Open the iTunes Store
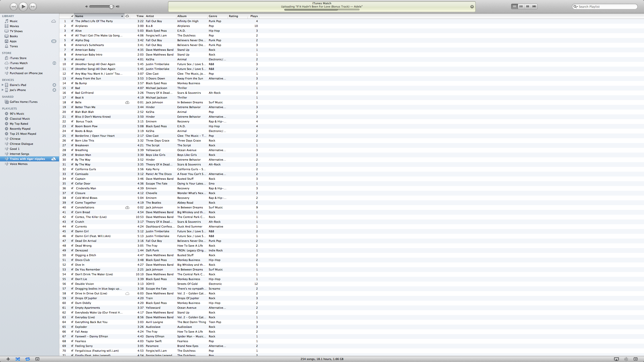This screenshot has height=362, width=644. (18, 58)
